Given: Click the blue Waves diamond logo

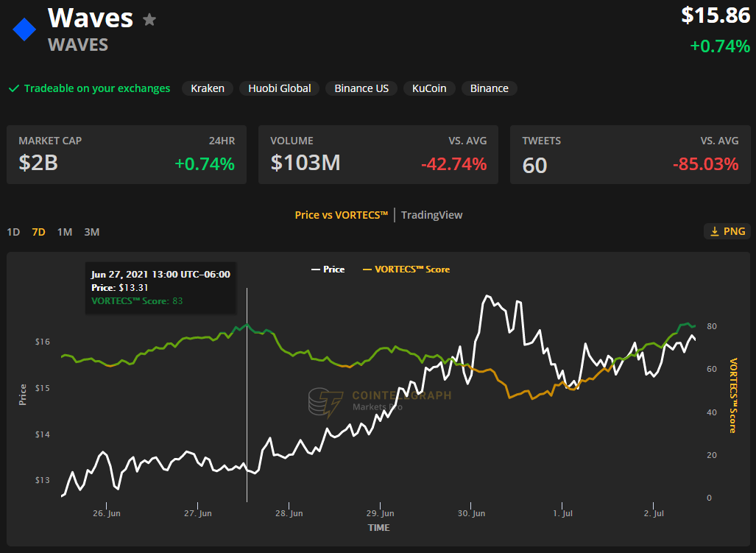Looking at the screenshot, I should [x=24, y=30].
